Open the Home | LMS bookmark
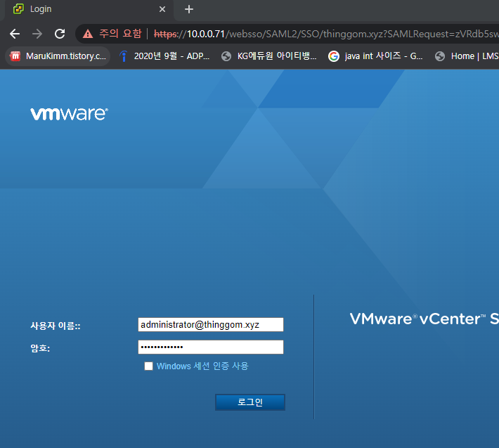 [466, 56]
